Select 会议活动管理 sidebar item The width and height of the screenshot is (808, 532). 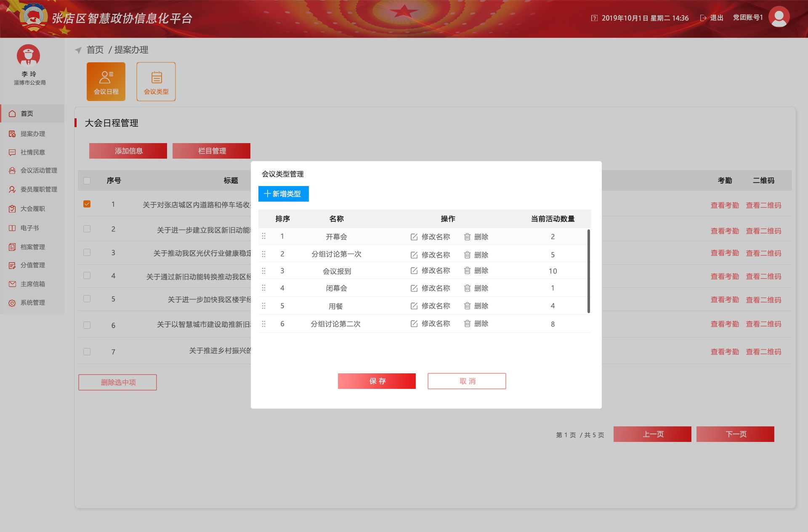click(x=38, y=170)
